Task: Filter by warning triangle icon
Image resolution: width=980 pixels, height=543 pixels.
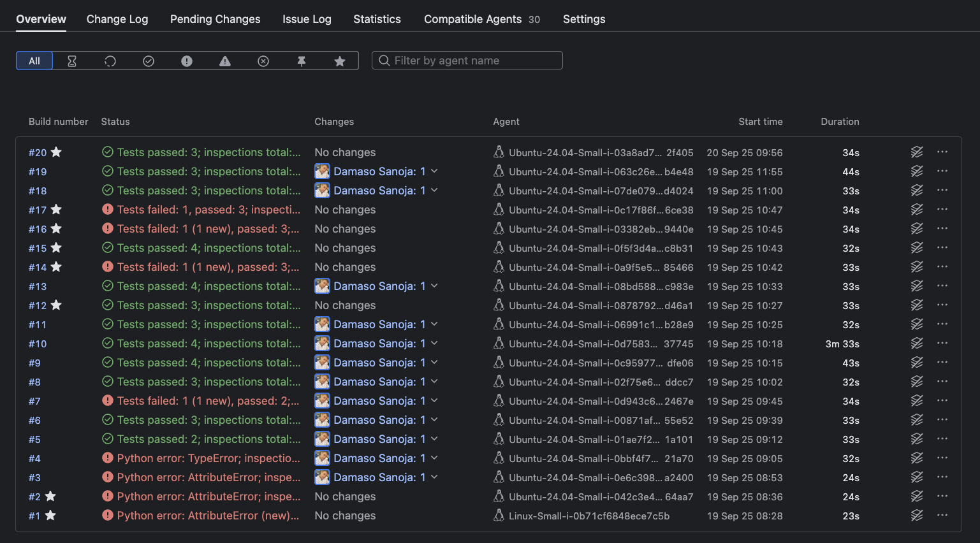Action: [x=225, y=61]
